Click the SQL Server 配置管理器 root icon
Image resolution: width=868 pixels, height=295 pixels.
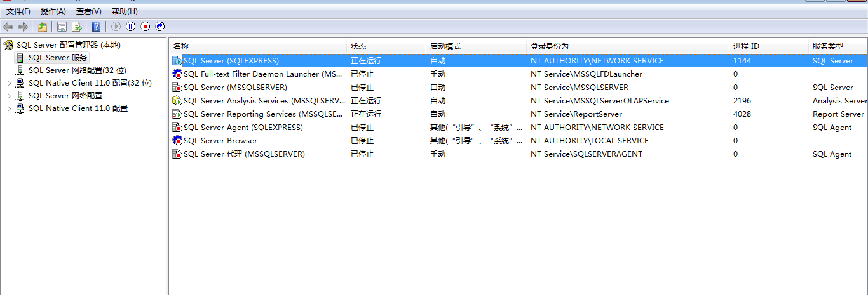click(x=8, y=45)
